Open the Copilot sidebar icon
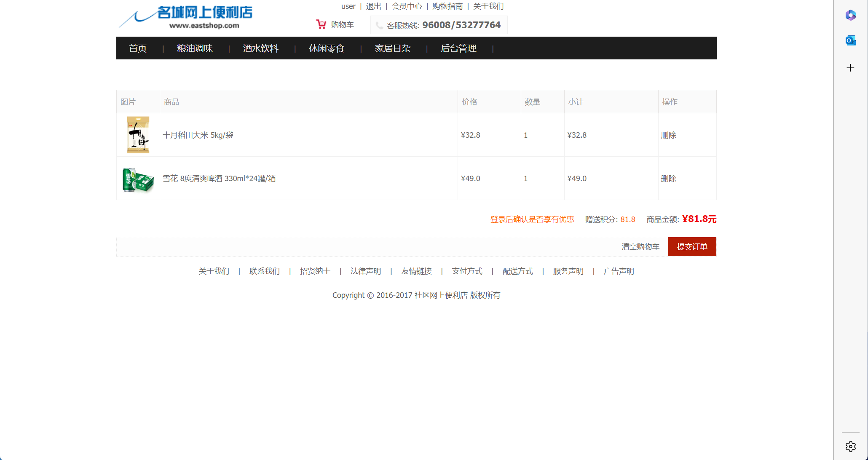The height and width of the screenshot is (460, 868). [x=850, y=15]
